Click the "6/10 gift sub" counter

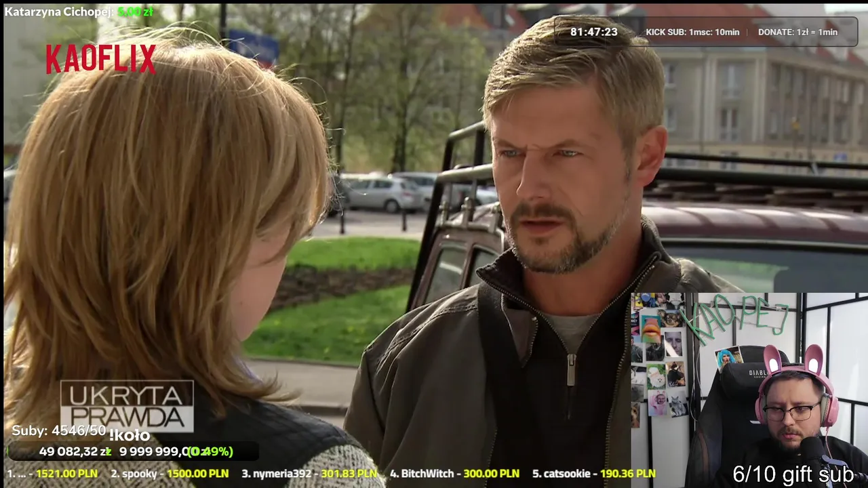pos(793,474)
